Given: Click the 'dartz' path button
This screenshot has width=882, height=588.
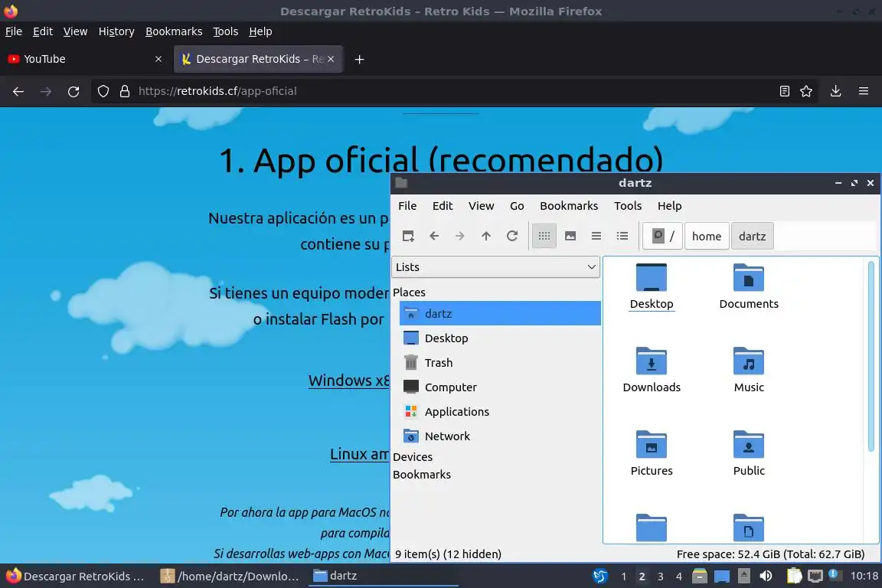Looking at the screenshot, I should click(752, 236).
